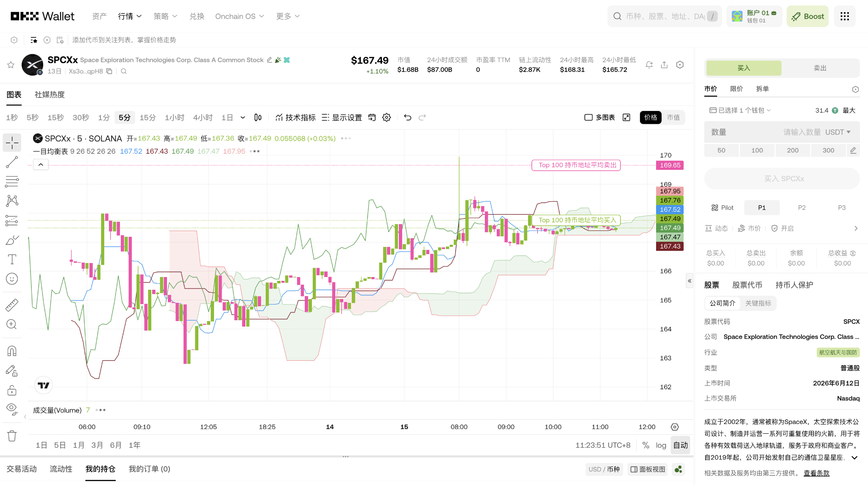Image resolution: width=868 pixels, height=485 pixels.
Task: Expand the selected wallet dropdown
Action: tap(740, 110)
